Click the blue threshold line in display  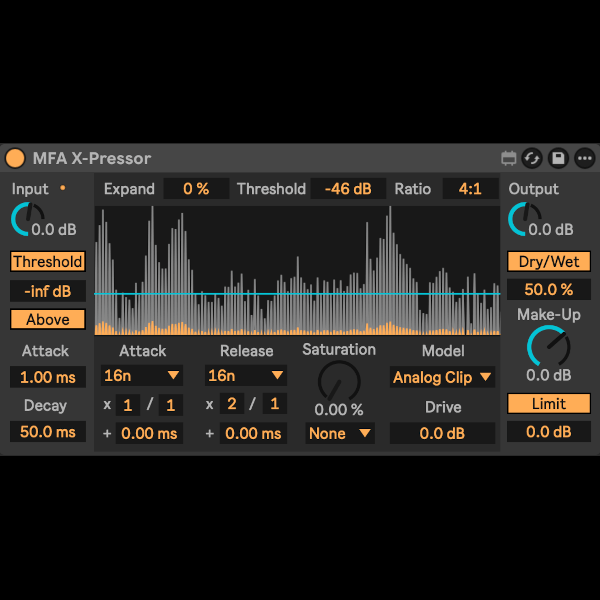[x=300, y=294]
